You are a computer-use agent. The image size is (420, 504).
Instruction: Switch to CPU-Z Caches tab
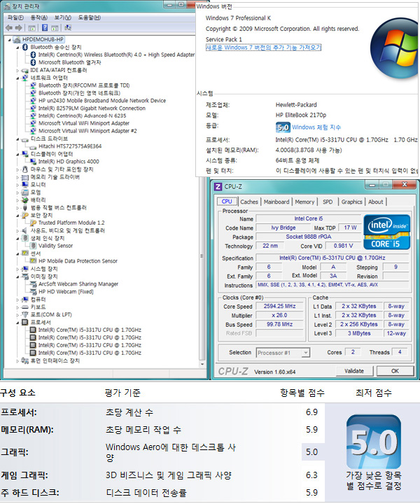(249, 202)
